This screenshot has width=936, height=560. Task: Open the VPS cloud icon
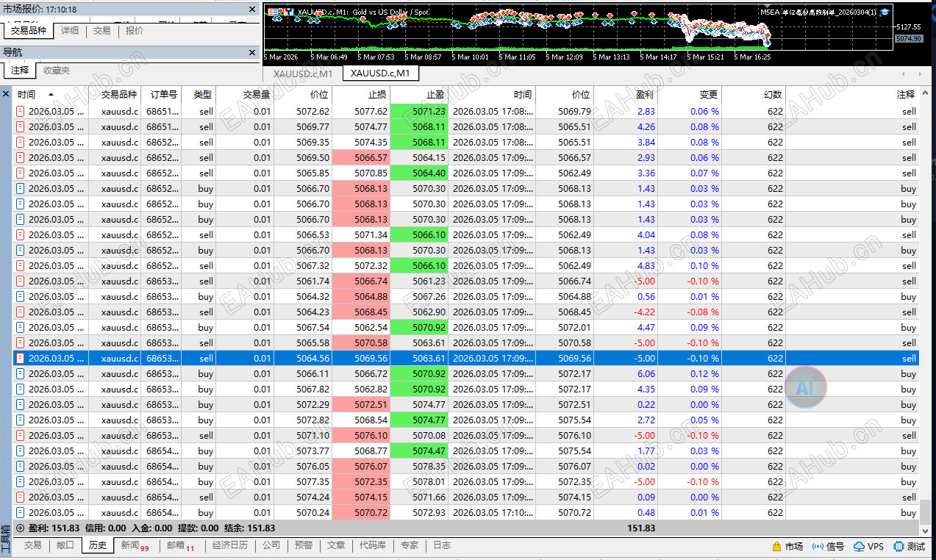[x=859, y=547]
